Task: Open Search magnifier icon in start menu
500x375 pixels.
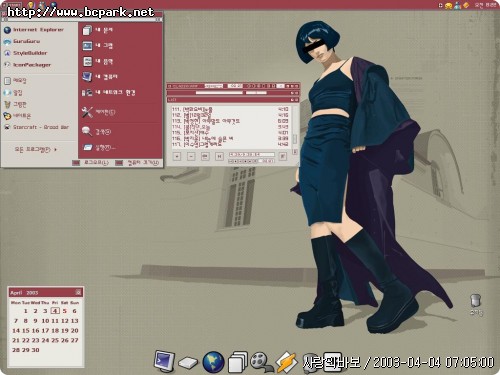Action: [87, 131]
